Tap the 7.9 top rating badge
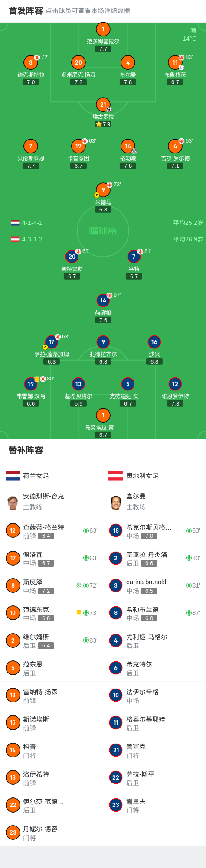The height and width of the screenshot is (868, 206). 103,124
